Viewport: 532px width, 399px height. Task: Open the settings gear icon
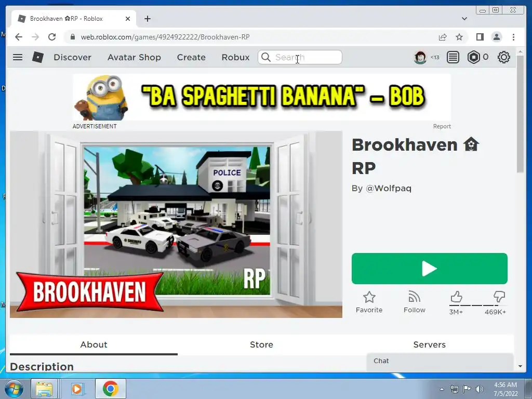tap(504, 57)
